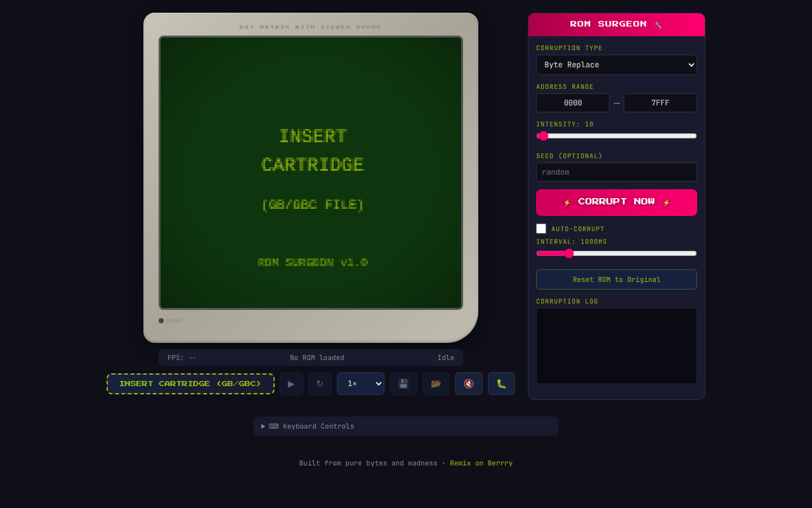Click Insert Cartridge (GB/GBC) button
This screenshot has width=812, height=508.
pos(190,384)
